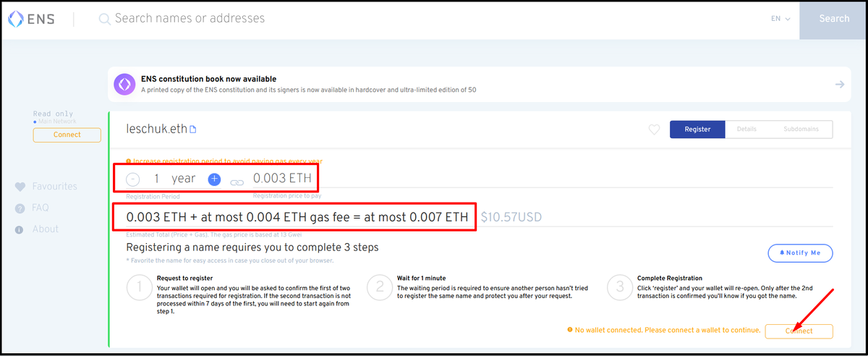Click the Favourites heart icon in sidebar

(20, 187)
